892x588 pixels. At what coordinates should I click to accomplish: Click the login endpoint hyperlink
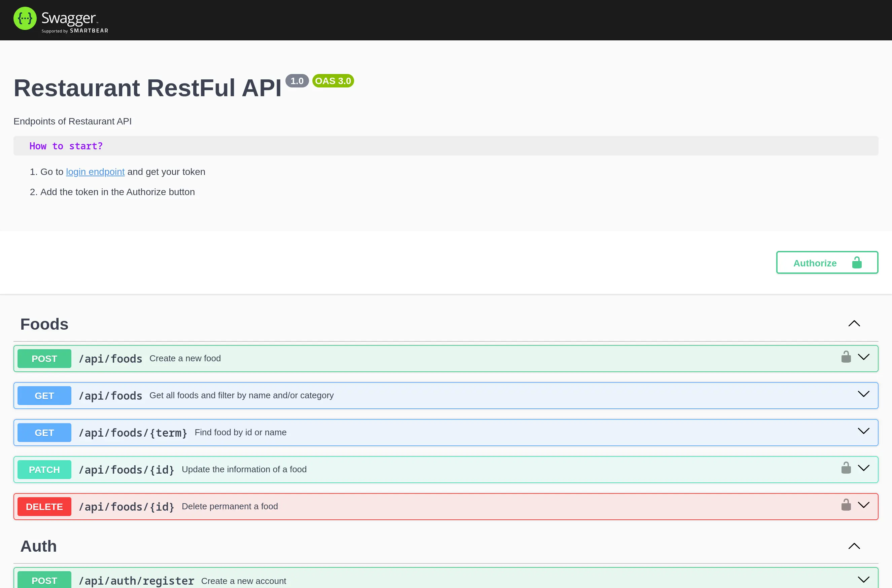[95, 172]
